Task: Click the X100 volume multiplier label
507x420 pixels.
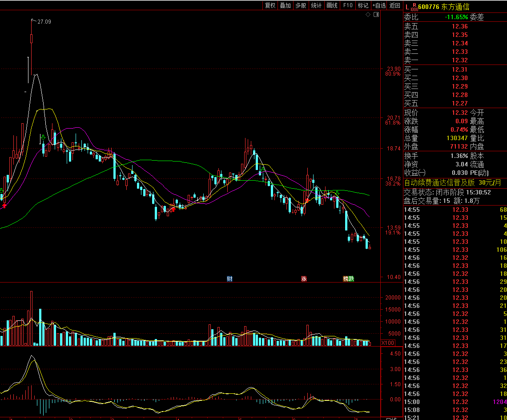Action: click(x=388, y=343)
